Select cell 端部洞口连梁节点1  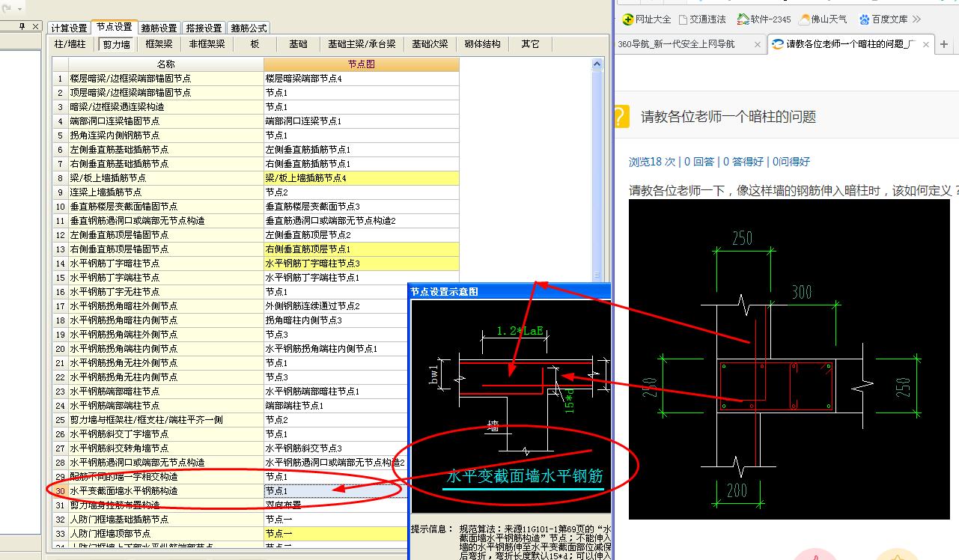pos(362,121)
